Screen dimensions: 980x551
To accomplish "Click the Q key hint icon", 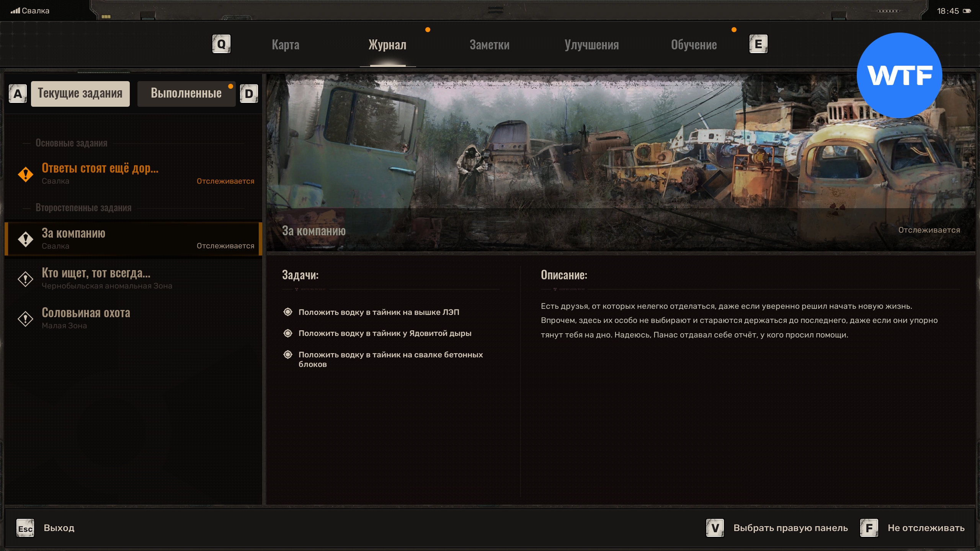I will [x=221, y=44].
